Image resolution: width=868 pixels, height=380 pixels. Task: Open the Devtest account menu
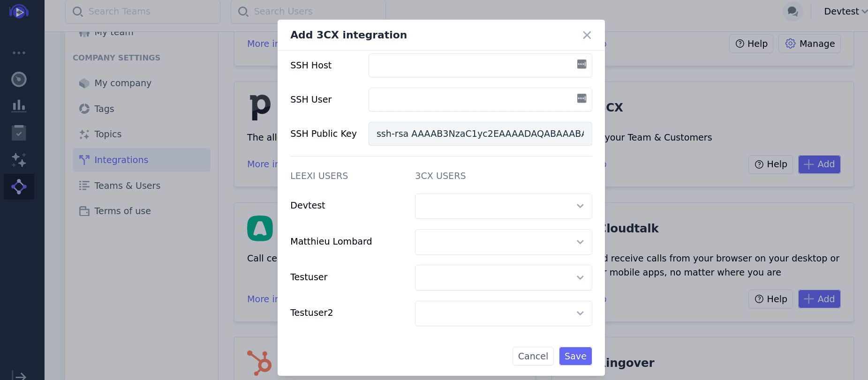tap(845, 11)
